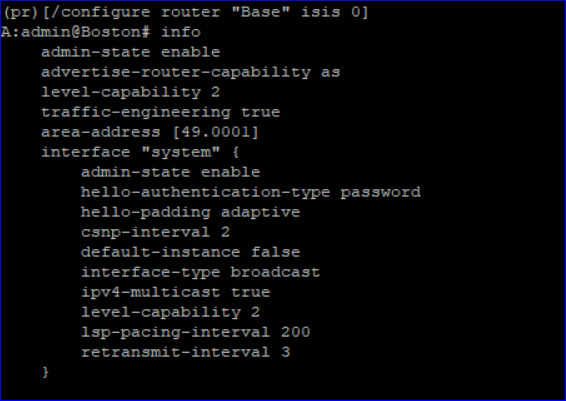Click indented 'level-capability 2' under interface
566x401 pixels.
(x=170, y=312)
